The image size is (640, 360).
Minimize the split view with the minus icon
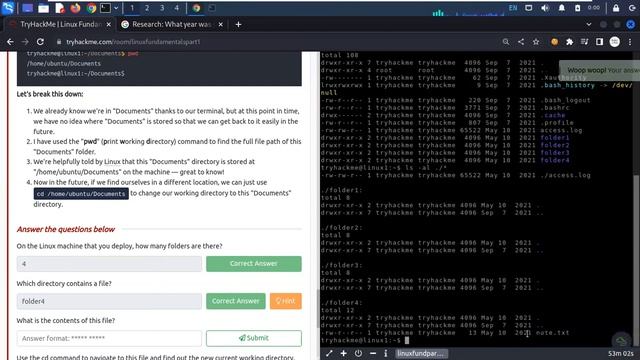373,353
